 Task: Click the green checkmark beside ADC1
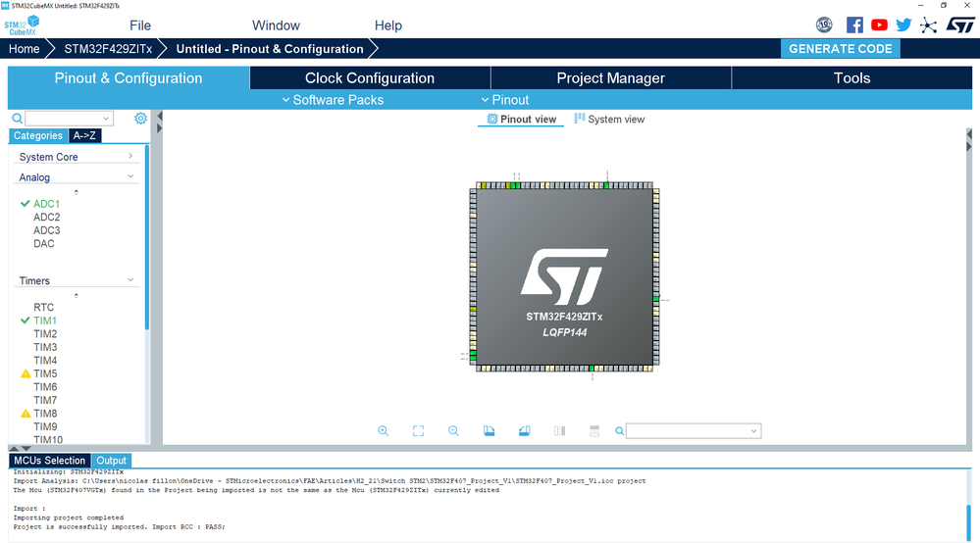[x=25, y=204]
